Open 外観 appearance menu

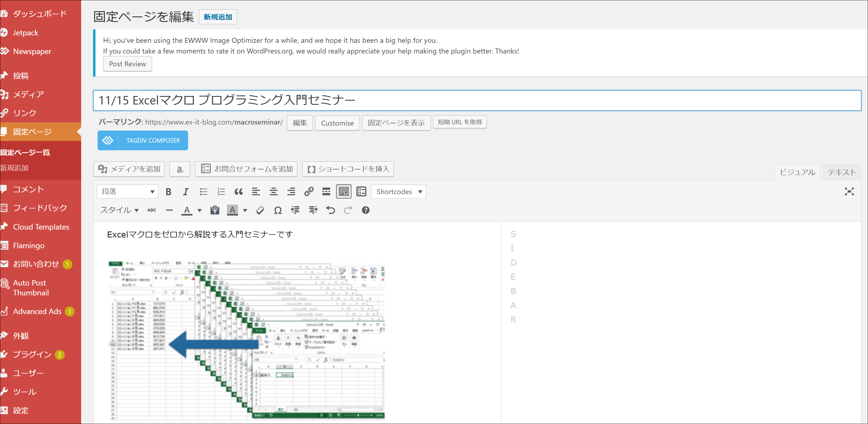pyautogui.click(x=21, y=336)
